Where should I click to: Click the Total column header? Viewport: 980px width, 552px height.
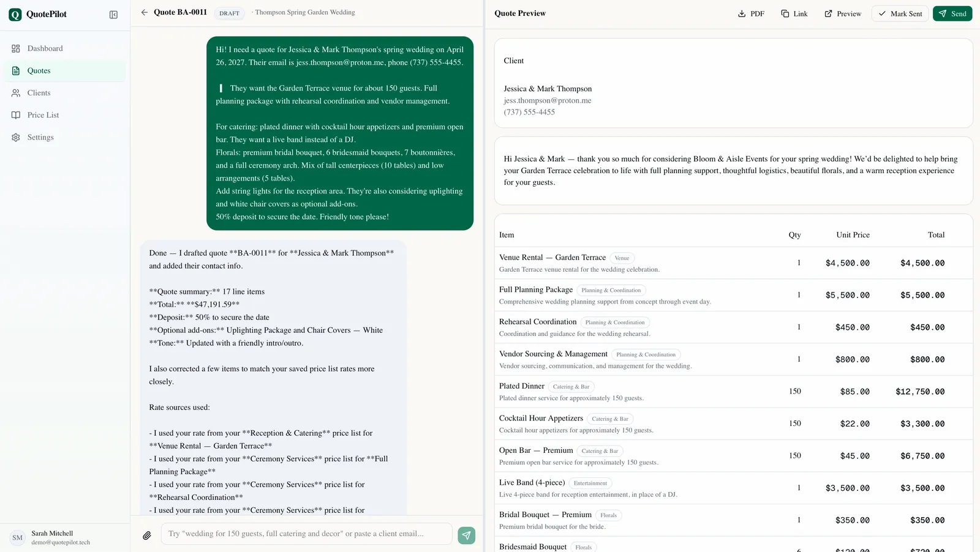click(x=936, y=235)
